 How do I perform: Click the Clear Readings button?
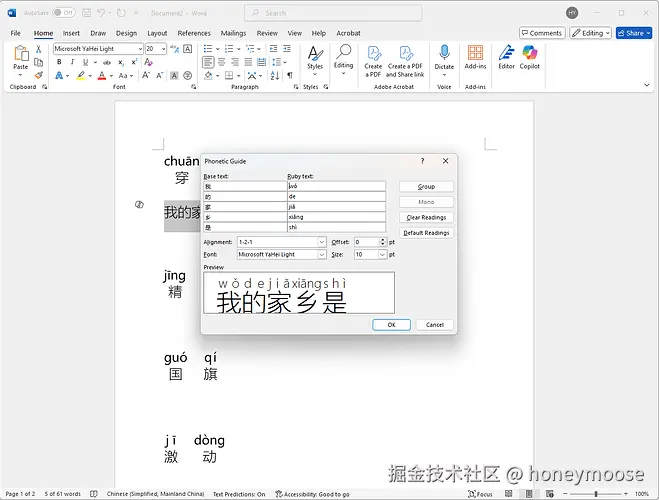426,217
